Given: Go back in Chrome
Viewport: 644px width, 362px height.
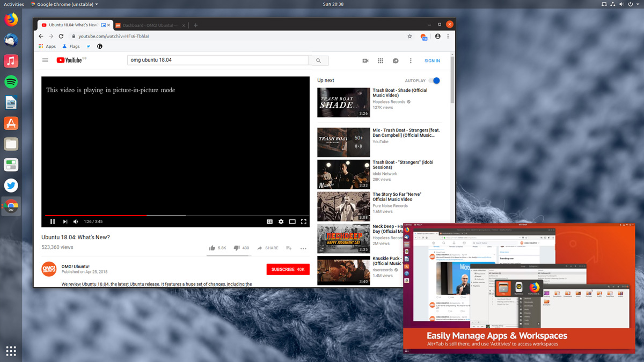Looking at the screenshot, I should [41, 36].
